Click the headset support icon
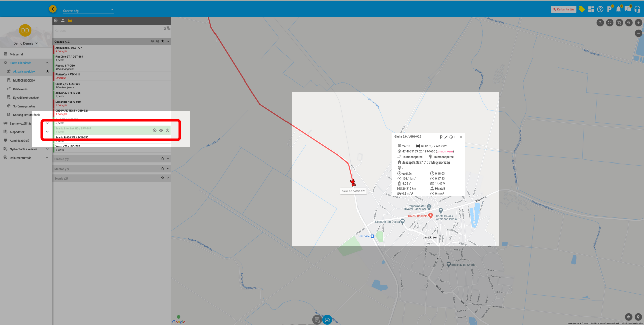 click(x=637, y=9)
